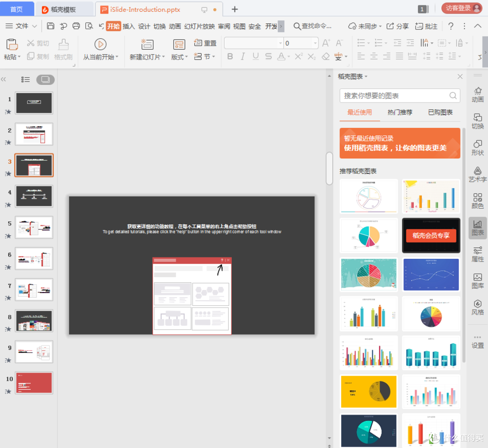Select the Hot Recommendations (热门推荐) tab
This screenshot has height=448, width=488.
pyautogui.click(x=400, y=112)
